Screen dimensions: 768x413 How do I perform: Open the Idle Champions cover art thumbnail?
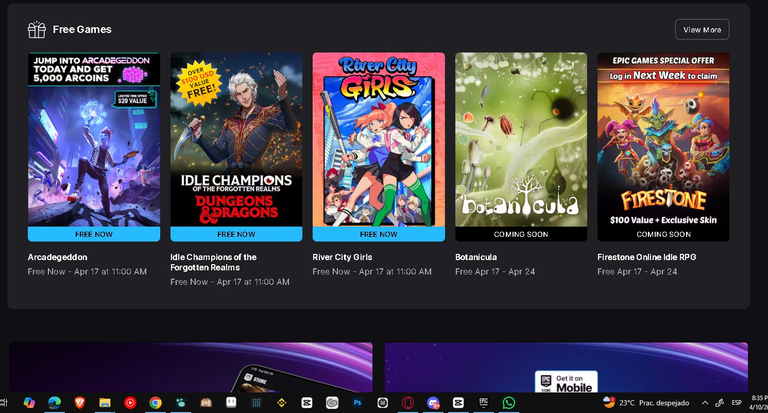point(236,140)
